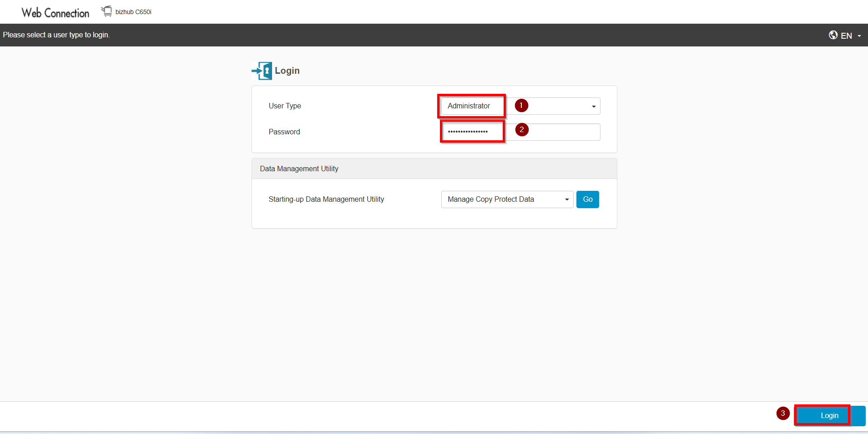Click the Web Connection logo
Viewport: 868px width, 434px height.
click(56, 13)
